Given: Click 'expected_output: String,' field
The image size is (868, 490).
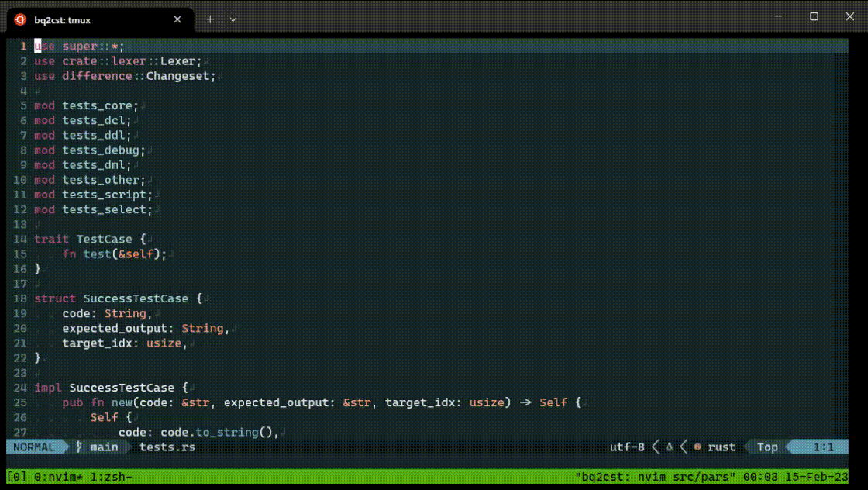Looking at the screenshot, I should (x=146, y=328).
